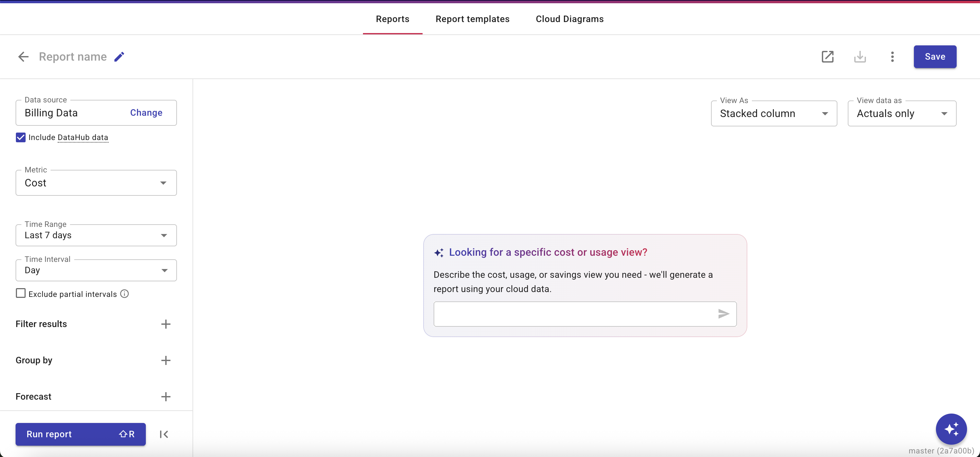The image size is (980, 457).
Task: Open the AI sparkle assistant button
Action: pyautogui.click(x=951, y=429)
